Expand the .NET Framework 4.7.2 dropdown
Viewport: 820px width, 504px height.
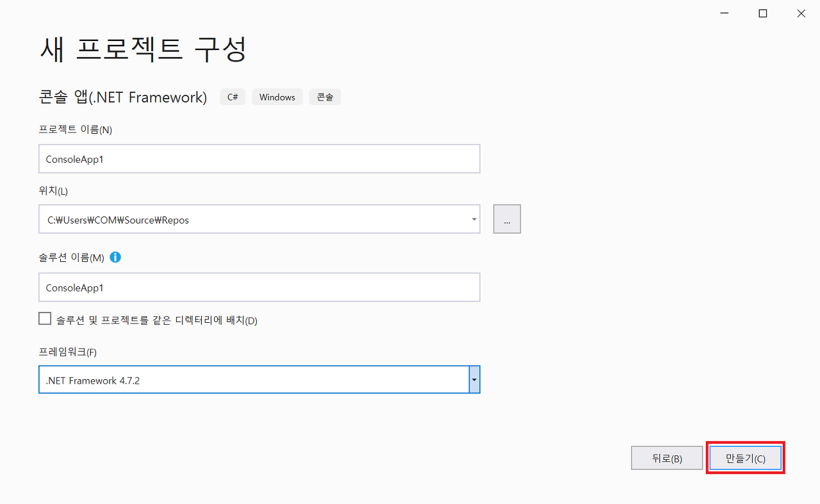point(474,380)
